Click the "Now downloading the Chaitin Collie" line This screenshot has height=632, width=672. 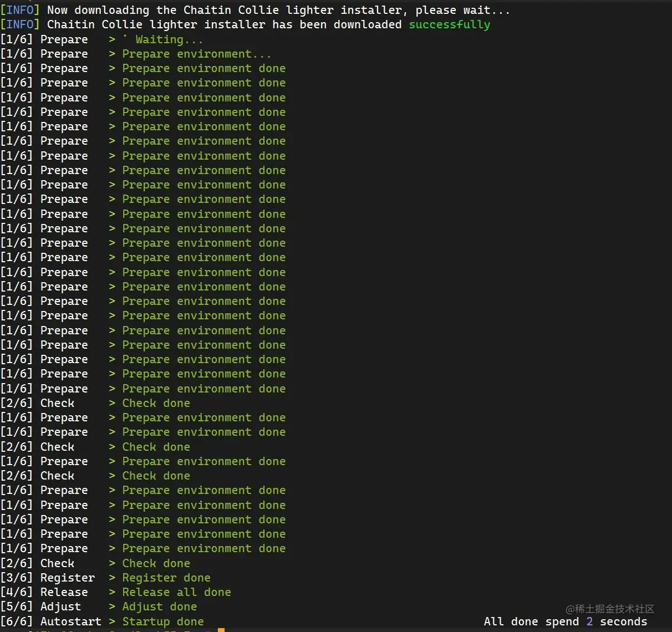click(x=255, y=10)
